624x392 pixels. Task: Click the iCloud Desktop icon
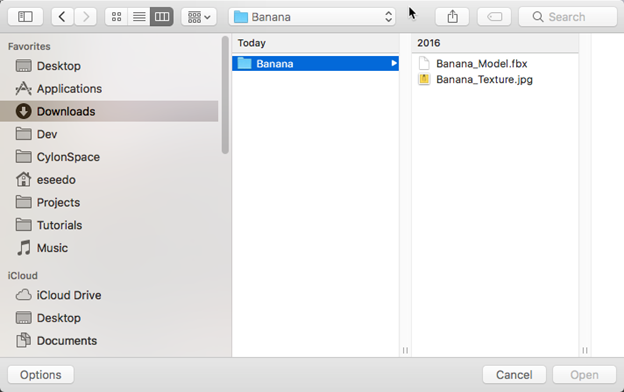coord(23,318)
